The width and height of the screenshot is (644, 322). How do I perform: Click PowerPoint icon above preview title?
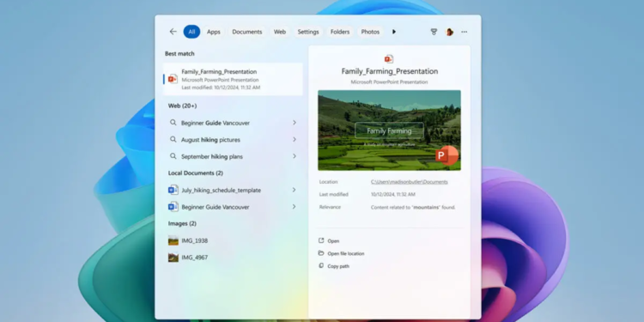388,58
